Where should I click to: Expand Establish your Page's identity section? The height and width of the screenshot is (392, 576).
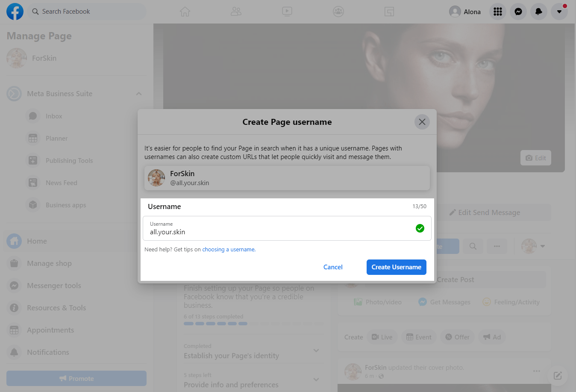point(316,351)
